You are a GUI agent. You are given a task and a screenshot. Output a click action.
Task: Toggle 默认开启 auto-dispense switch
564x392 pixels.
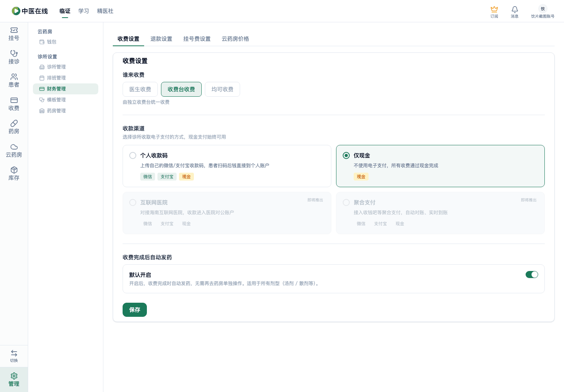coord(532,275)
